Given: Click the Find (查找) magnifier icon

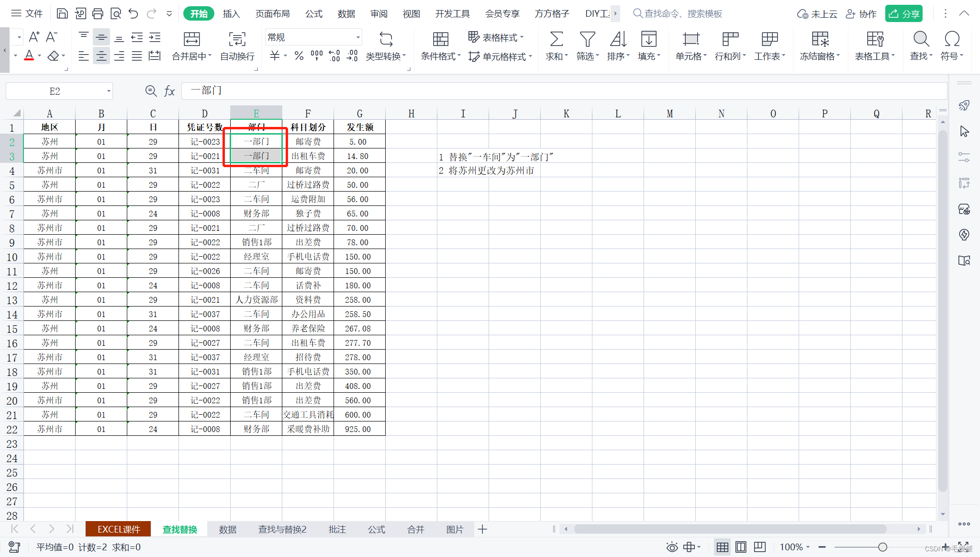Looking at the screenshot, I should click(921, 39).
